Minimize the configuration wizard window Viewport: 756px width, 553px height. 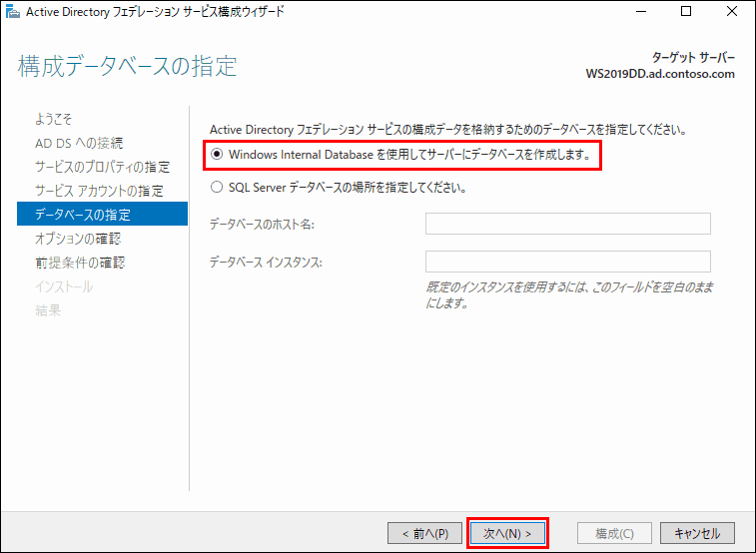[x=641, y=12]
